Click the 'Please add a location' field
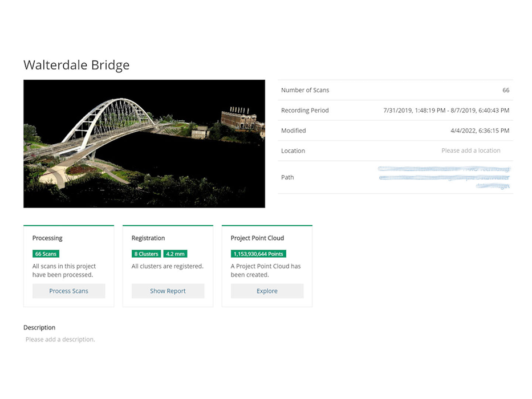Screen dimensions: 532x399 click(470, 150)
